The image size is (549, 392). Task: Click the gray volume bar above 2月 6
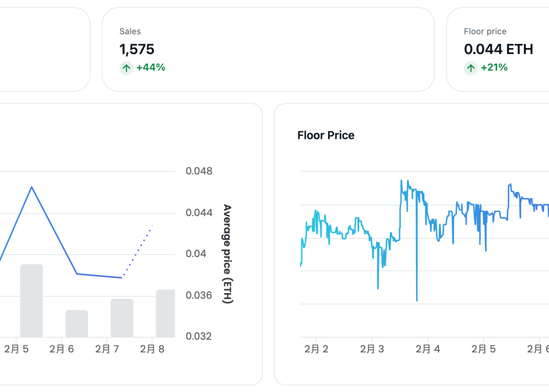click(x=77, y=324)
